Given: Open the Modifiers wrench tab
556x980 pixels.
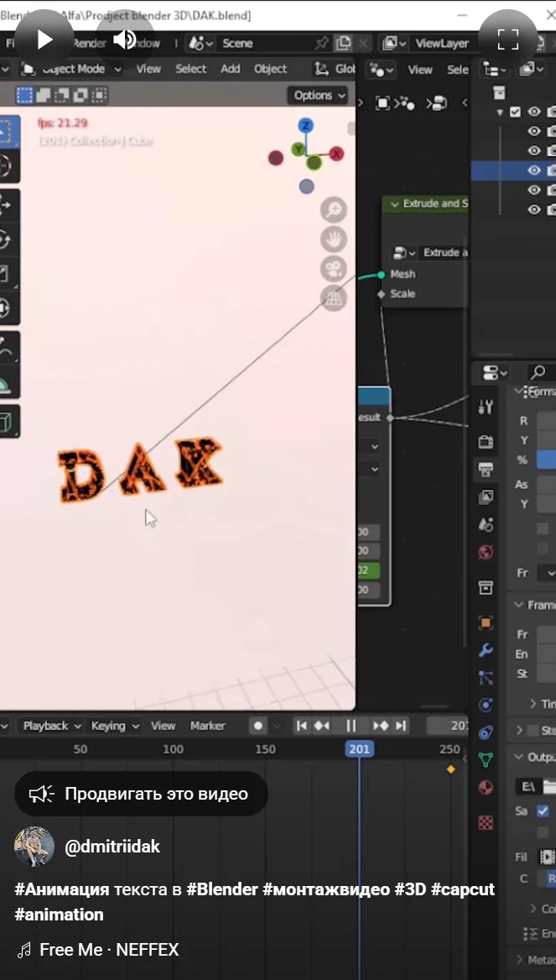Looking at the screenshot, I should 486,650.
